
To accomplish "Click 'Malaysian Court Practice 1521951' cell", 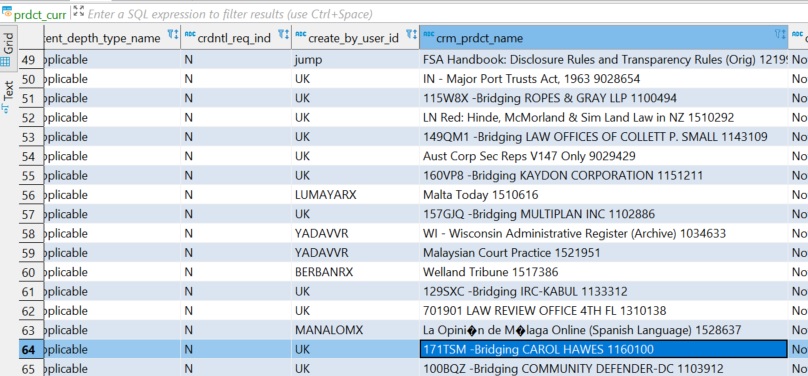I will [x=603, y=253].
